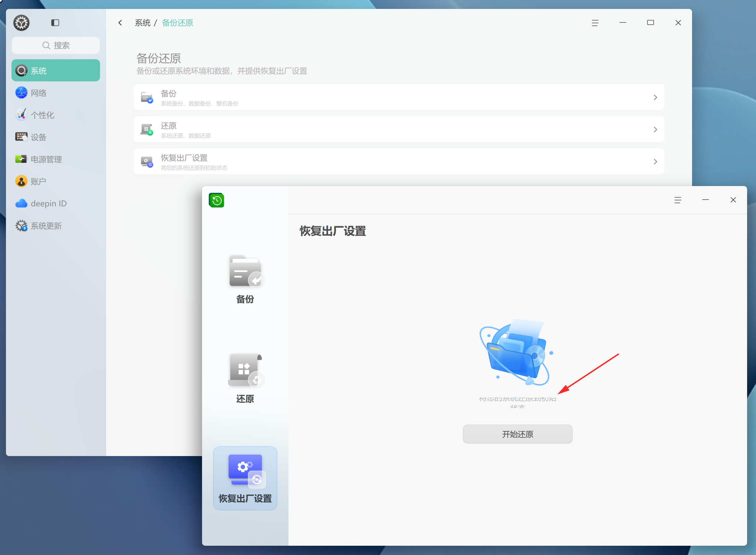The height and width of the screenshot is (555, 756).
Task: Minimize the backup tool window
Action: (x=705, y=200)
